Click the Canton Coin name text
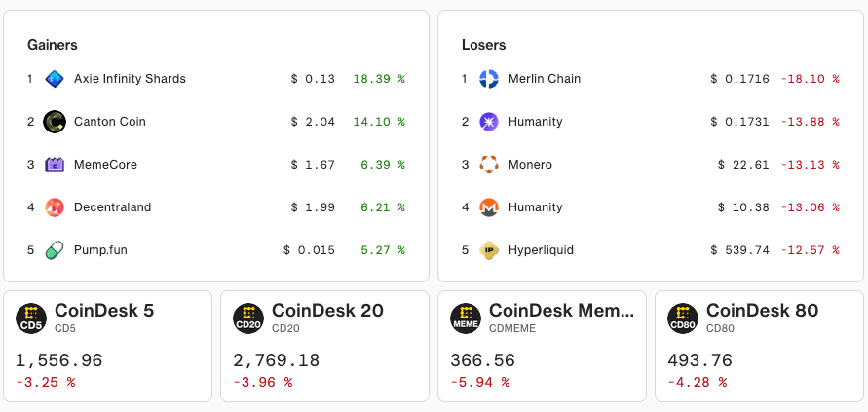The image size is (868, 412). (110, 122)
